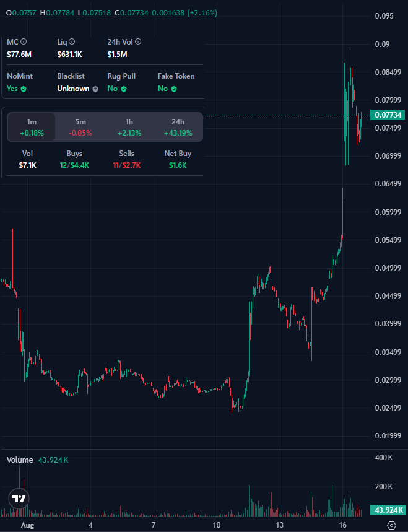Open chart settings gear icon

point(391,525)
